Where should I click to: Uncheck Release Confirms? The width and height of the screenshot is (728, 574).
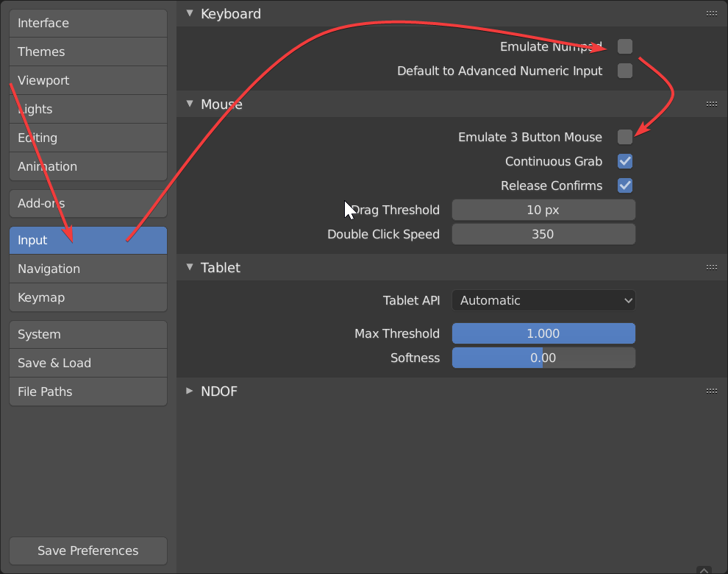tap(624, 185)
